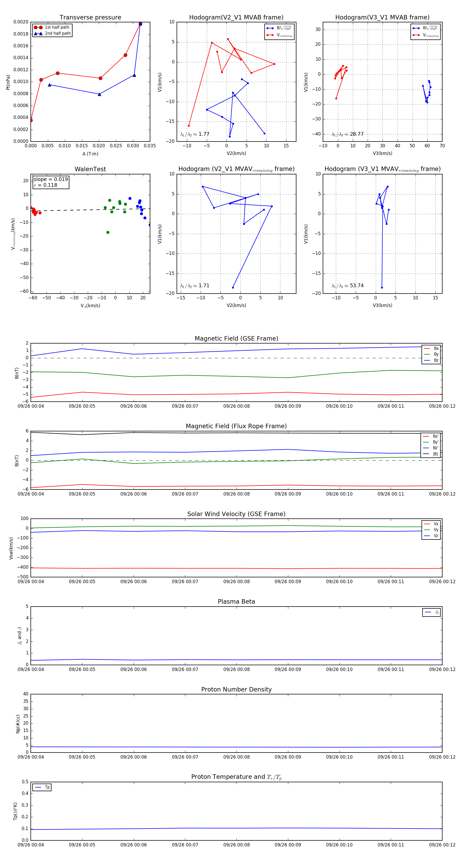Select the '2nd half path' legend entry
The height and width of the screenshot is (868, 473).
(52, 33)
